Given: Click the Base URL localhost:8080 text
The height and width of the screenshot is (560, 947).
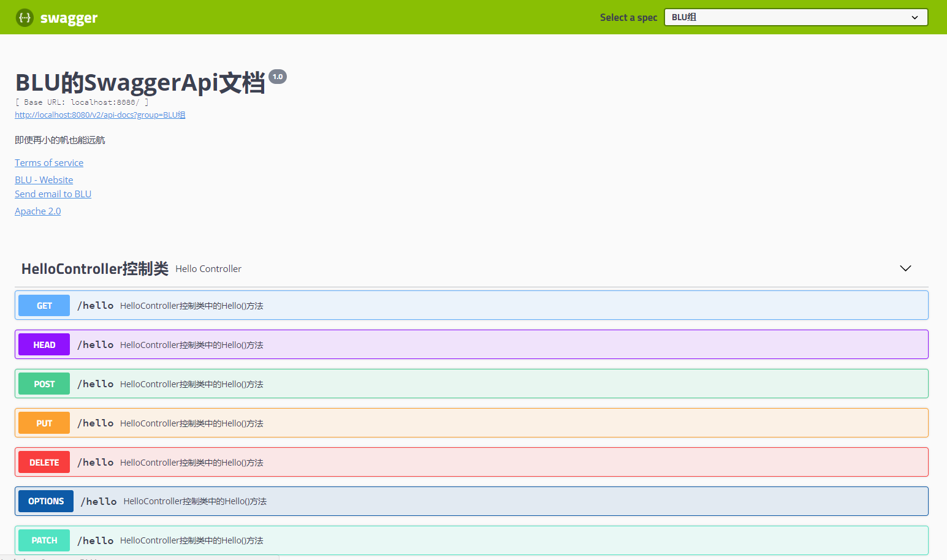Looking at the screenshot, I should [82, 102].
